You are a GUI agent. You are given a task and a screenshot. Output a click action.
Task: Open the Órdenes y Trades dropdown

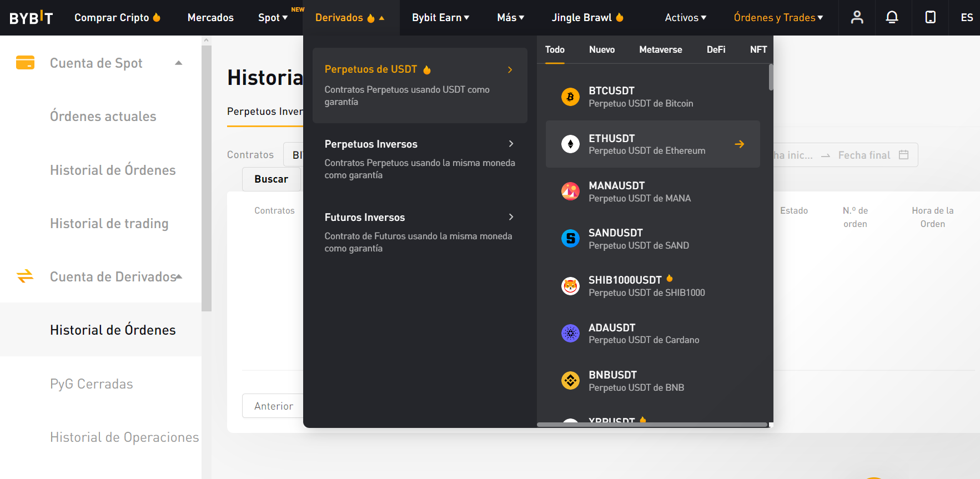pos(778,18)
